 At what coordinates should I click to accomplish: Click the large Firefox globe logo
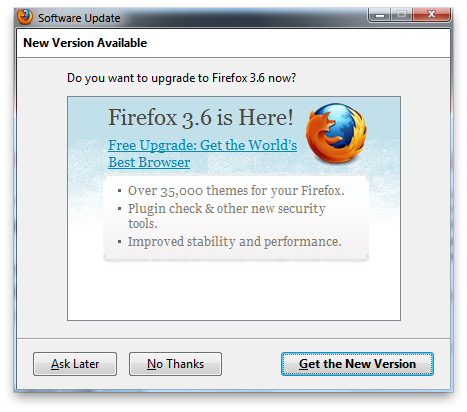click(336, 133)
